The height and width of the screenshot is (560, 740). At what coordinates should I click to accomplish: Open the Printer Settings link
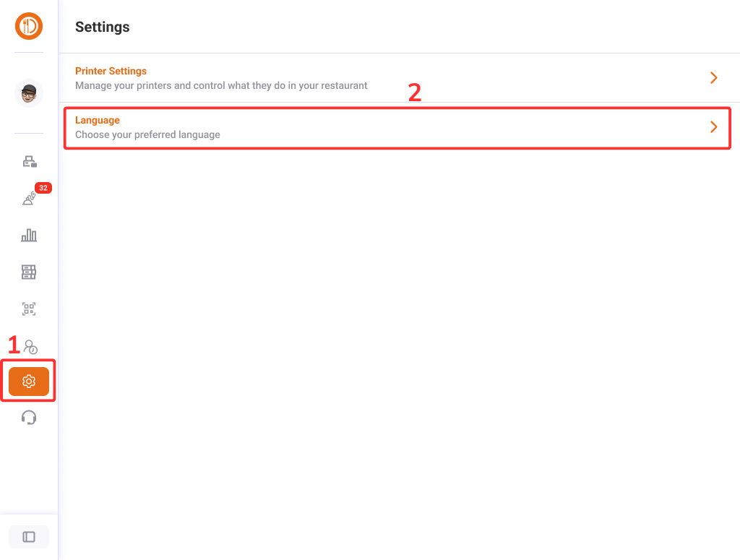click(111, 71)
